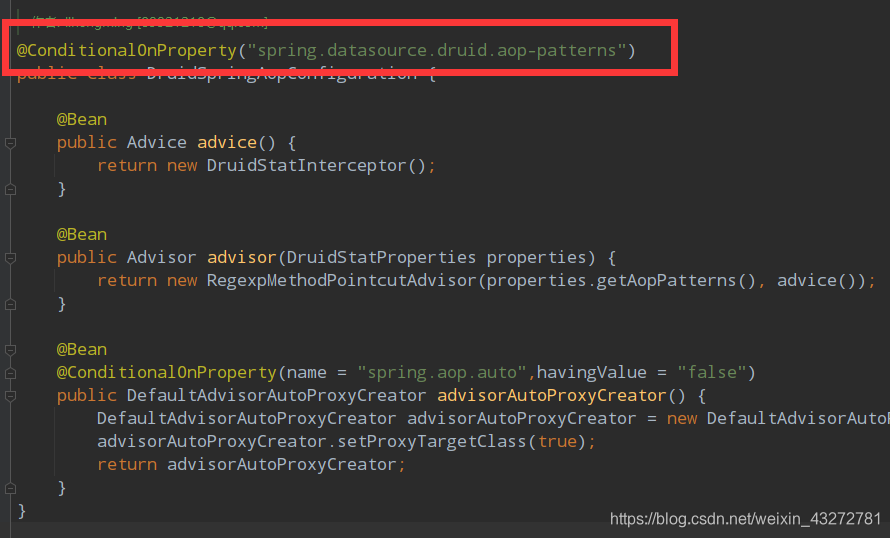Screen dimensions: 890x538
Task: Click fold end marker below RegexpMethodPointcutAdvisor return line
Action: [10, 305]
